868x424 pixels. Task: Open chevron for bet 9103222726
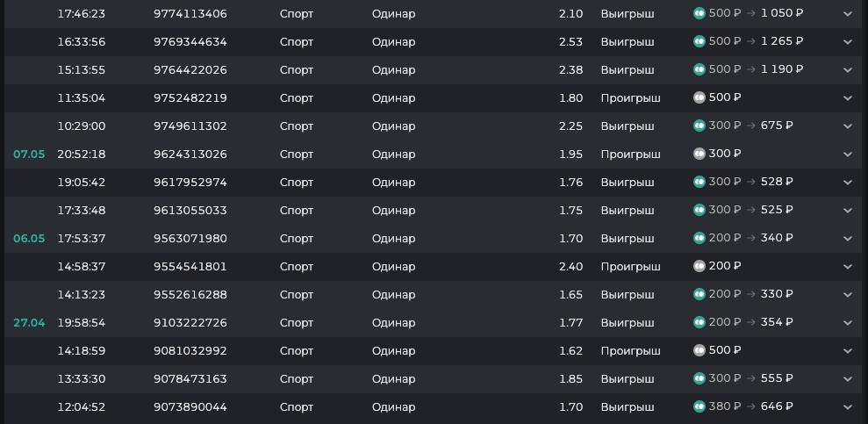[848, 323]
